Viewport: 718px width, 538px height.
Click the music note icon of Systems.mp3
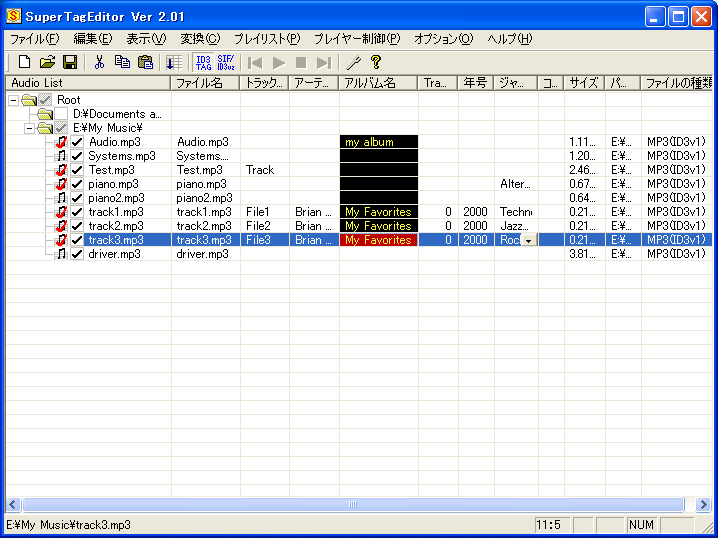tap(61, 156)
